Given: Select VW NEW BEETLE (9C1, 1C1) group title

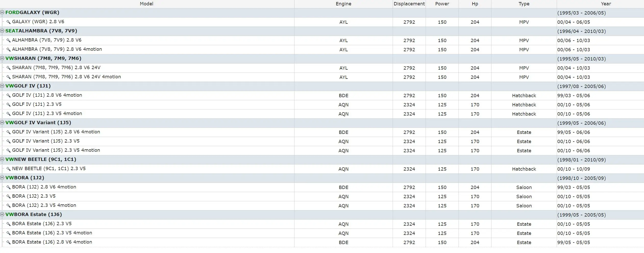Looking at the screenshot, I should pos(41,159).
